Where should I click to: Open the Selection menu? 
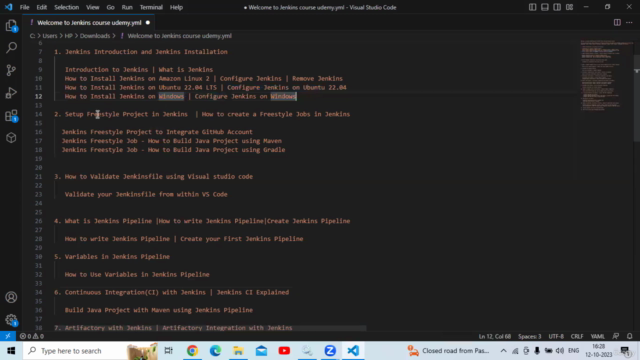67,7
